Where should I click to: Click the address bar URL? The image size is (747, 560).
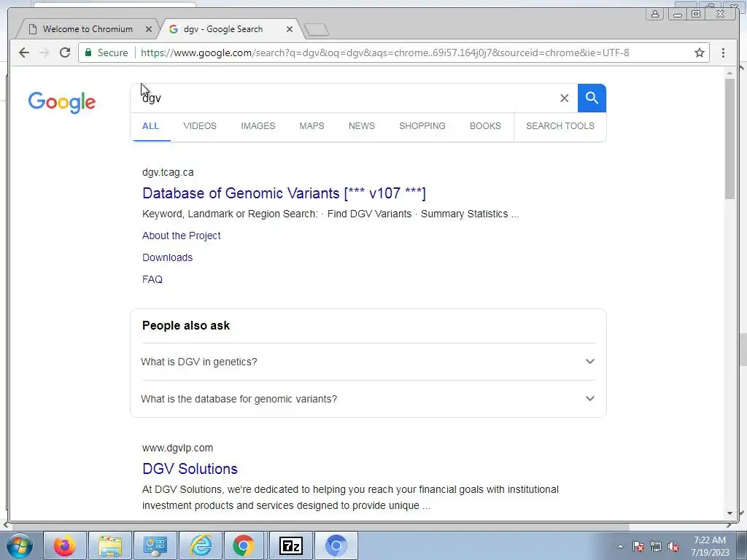(385, 52)
